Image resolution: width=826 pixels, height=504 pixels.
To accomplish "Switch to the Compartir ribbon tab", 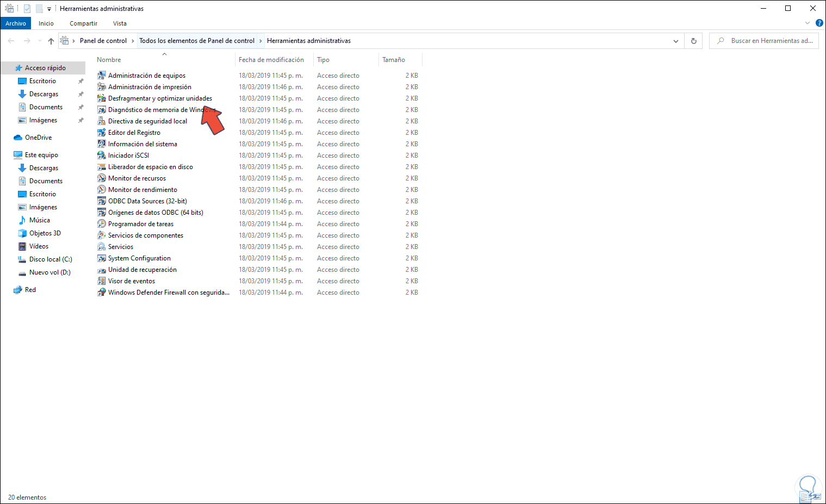I will point(84,23).
